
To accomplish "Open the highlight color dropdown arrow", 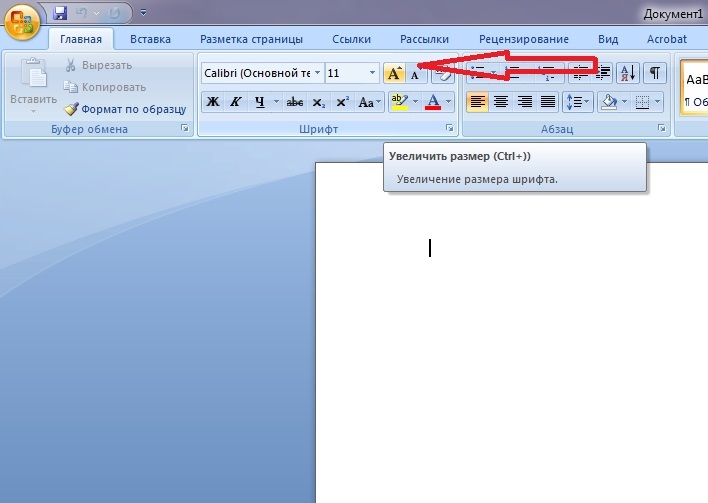I will [415, 102].
